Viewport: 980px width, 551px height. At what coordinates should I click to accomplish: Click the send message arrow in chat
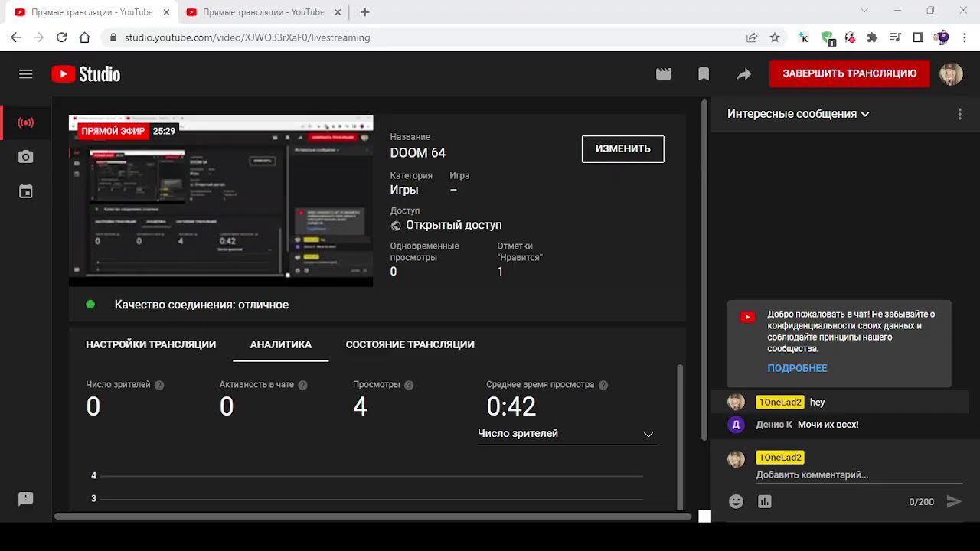(953, 502)
